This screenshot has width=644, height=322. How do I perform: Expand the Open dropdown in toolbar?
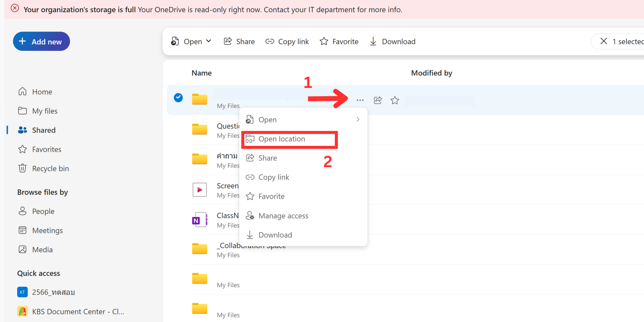point(209,41)
